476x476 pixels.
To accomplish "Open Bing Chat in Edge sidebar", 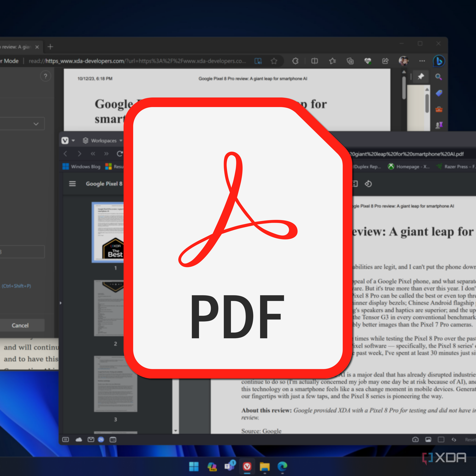I will coord(439,61).
